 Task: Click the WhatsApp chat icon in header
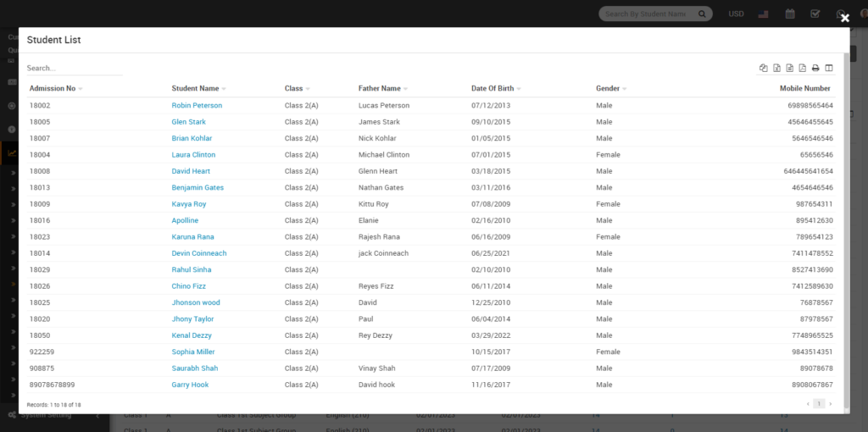tap(840, 14)
